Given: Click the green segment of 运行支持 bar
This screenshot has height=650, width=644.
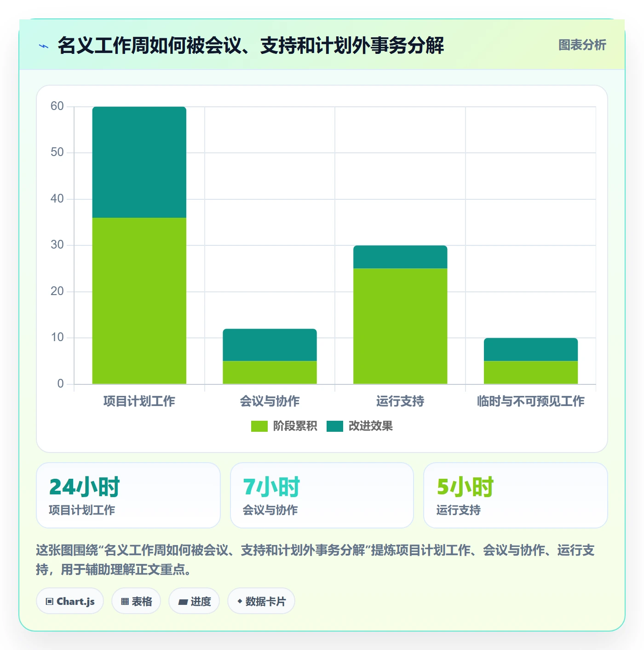Looking at the screenshot, I should 400,326.
